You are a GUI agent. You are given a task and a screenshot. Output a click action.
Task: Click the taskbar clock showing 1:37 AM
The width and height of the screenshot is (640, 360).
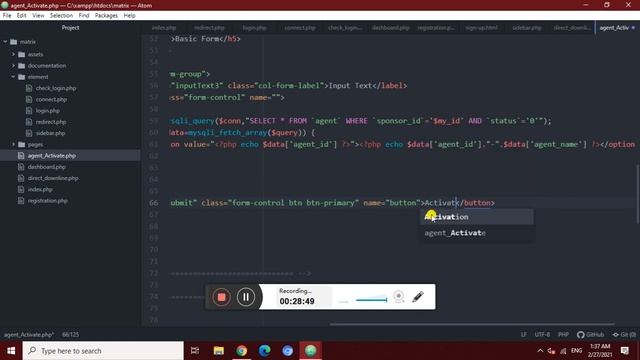[600, 351]
